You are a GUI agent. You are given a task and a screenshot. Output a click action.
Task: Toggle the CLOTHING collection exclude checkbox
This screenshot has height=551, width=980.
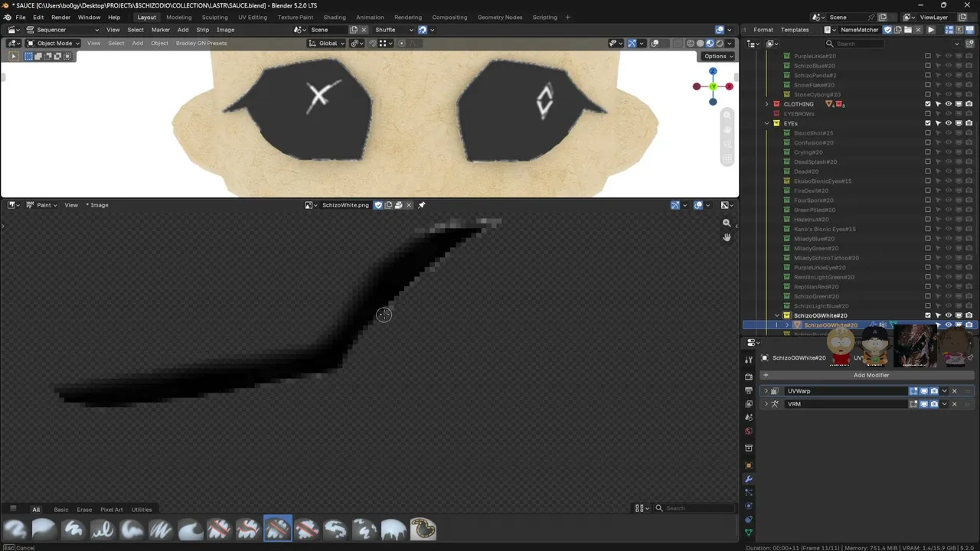pos(928,104)
